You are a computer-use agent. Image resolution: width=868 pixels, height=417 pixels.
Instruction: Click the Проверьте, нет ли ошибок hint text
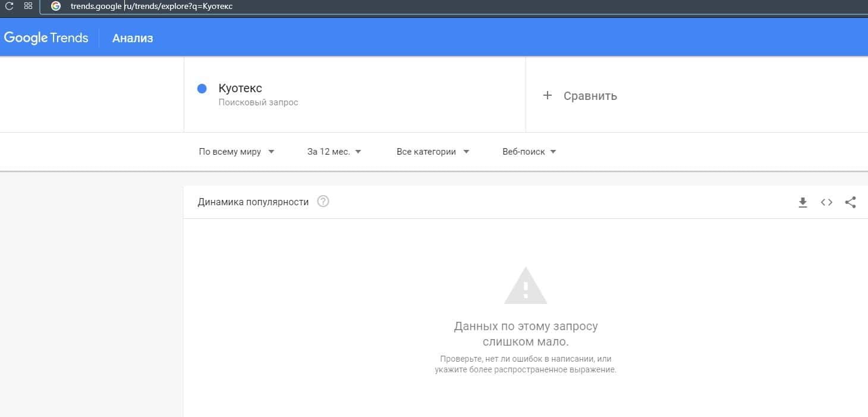click(526, 364)
